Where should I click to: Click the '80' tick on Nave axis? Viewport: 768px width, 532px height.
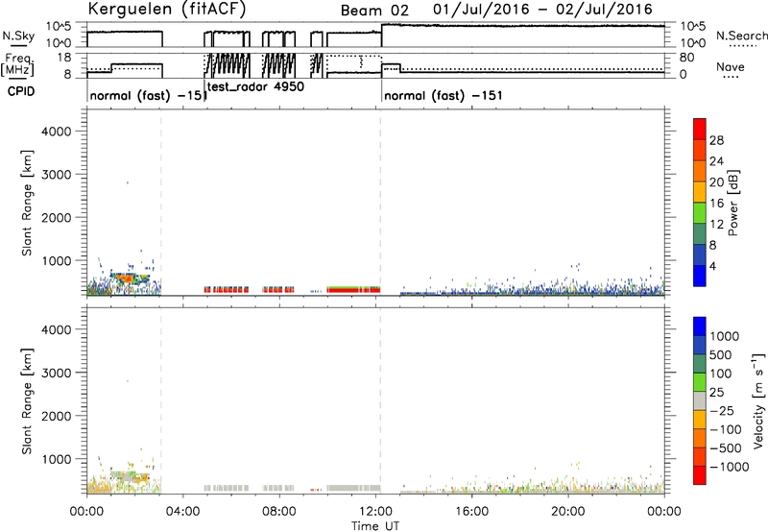686,58
